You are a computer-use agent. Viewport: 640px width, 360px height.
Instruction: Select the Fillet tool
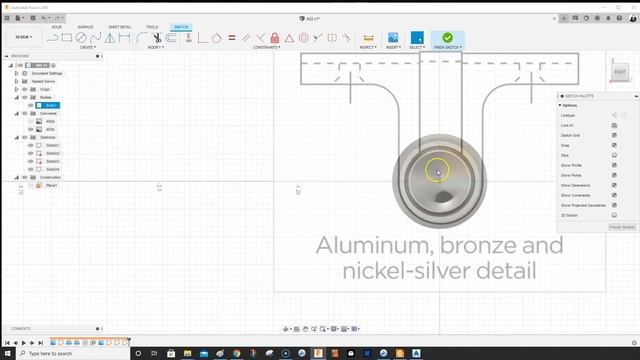[x=142, y=38]
